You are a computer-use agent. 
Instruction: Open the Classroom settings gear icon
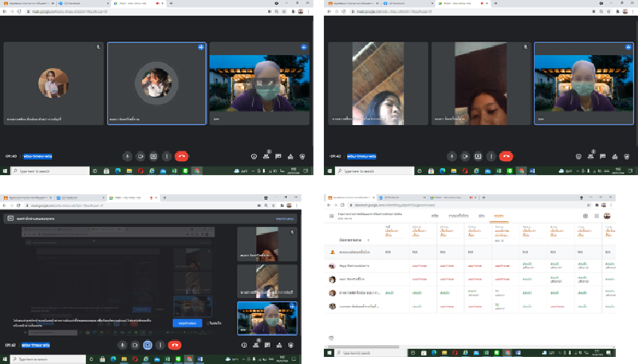pos(585,215)
